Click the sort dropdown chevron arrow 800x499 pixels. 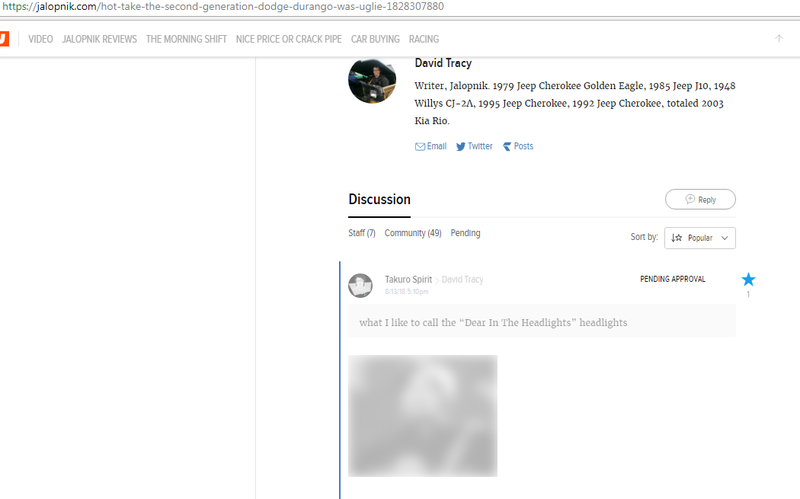click(x=724, y=238)
